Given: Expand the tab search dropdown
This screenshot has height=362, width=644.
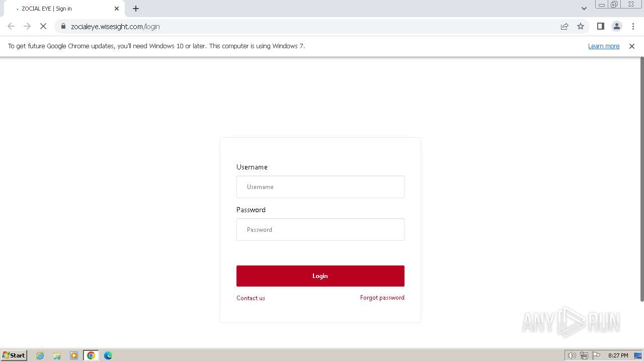Looking at the screenshot, I should coord(584,9).
